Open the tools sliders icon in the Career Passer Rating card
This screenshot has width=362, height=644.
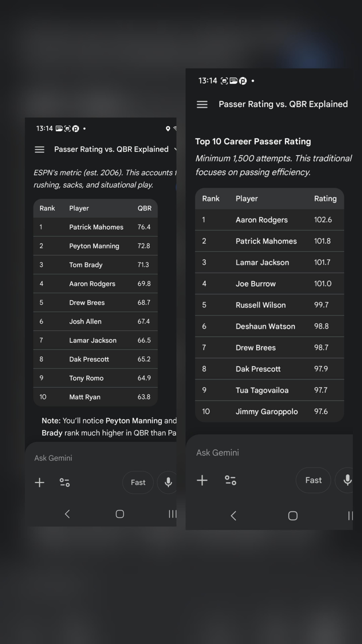pyautogui.click(x=230, y=480)
